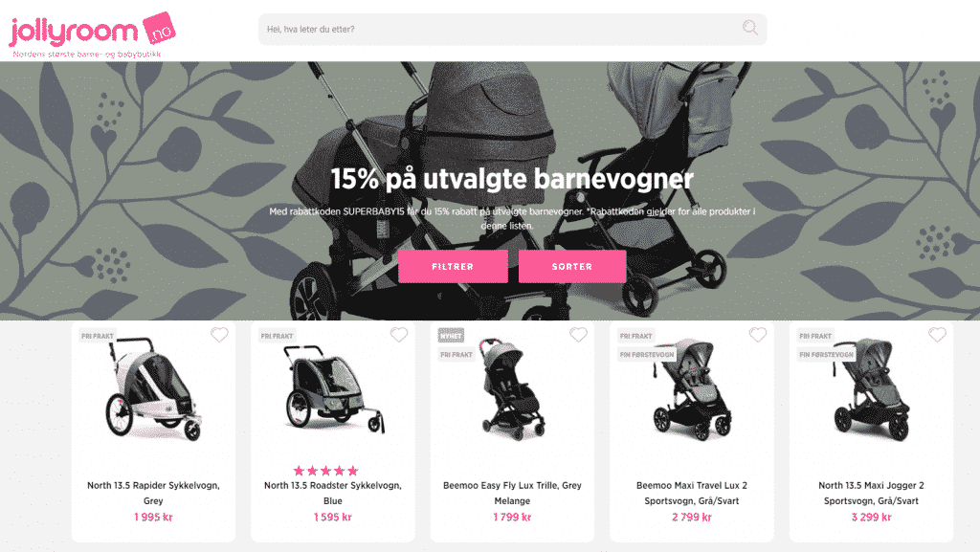Focus the 'Hei, hva leter du etter?' search field

tap(500, 29)
